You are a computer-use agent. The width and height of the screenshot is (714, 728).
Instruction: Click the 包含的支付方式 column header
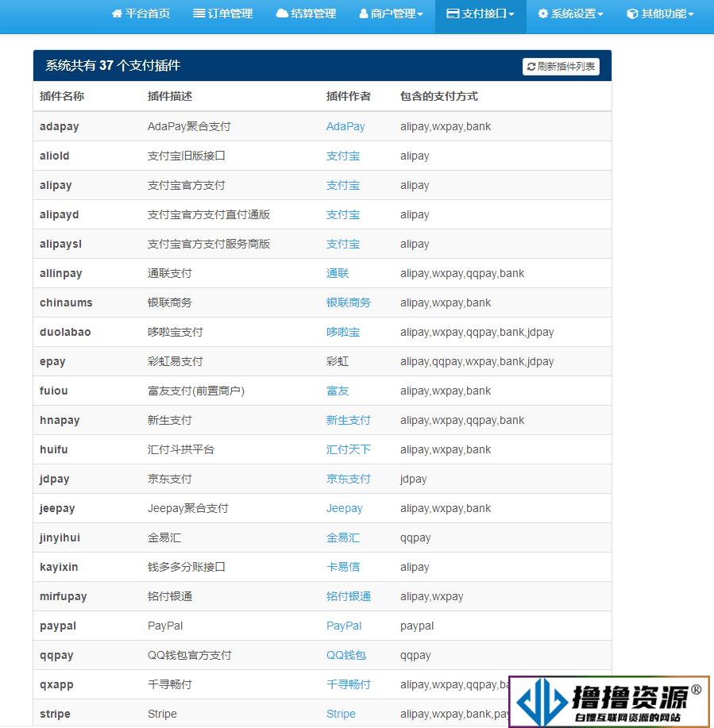coord(439,96)
